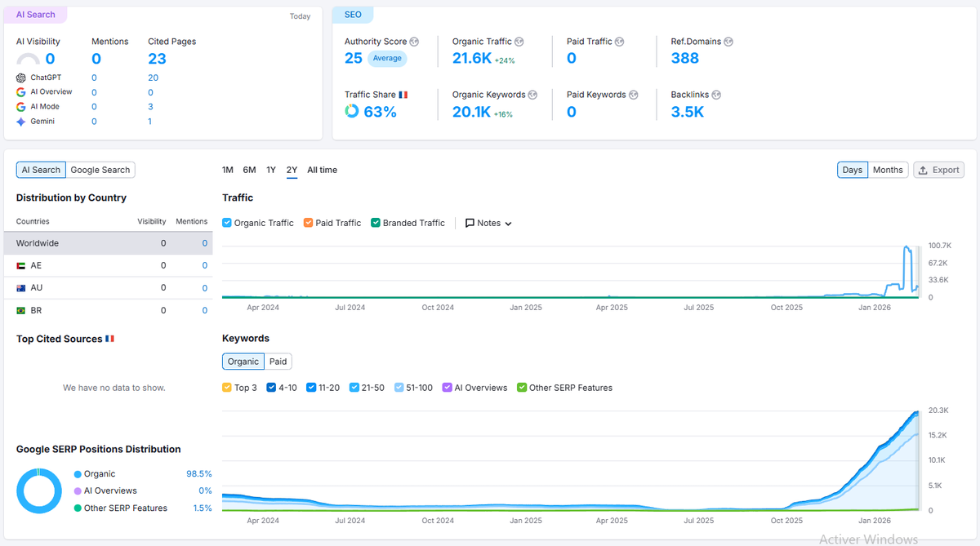This screenshot has width=980, height=546.
Task: Toggle the Other SERP Features checkbox
Action: tap(522, 388)
